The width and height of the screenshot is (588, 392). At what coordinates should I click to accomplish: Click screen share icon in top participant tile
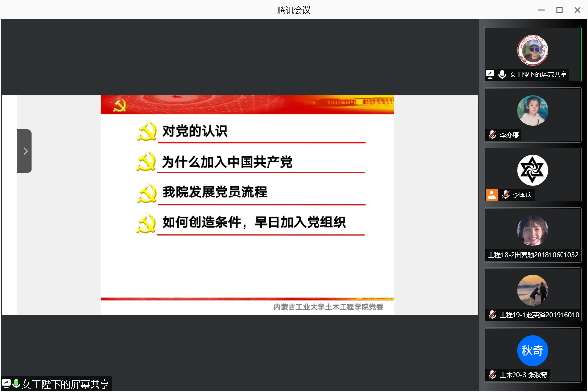pyautogui.click(x=490, y=74)
